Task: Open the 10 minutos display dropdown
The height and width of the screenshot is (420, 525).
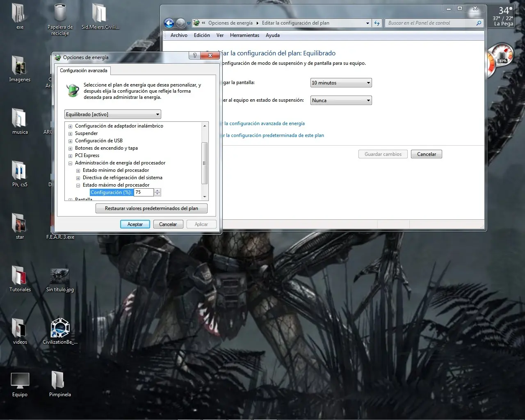Action: click(341, 83)
